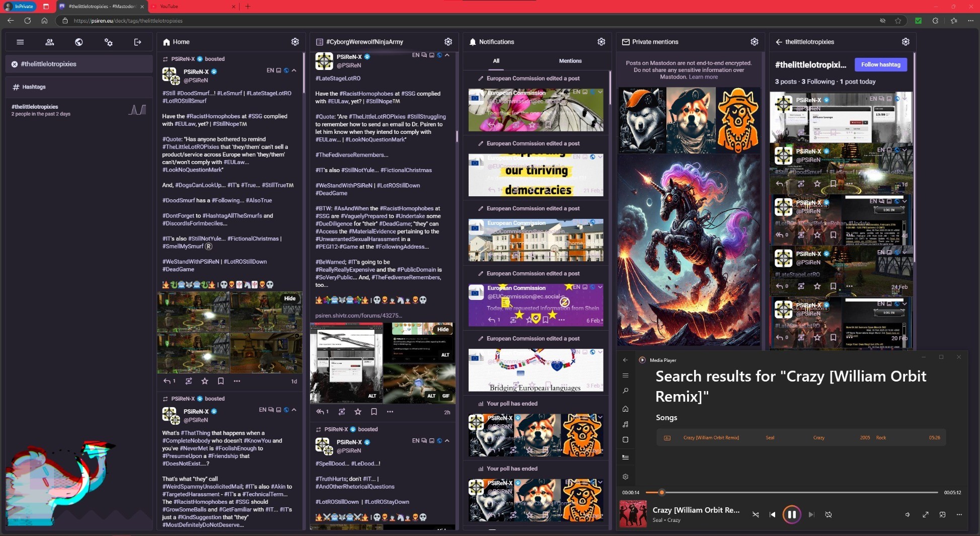Toggle shuffle in Media Player
980x536 pixels.
[755, 514]
